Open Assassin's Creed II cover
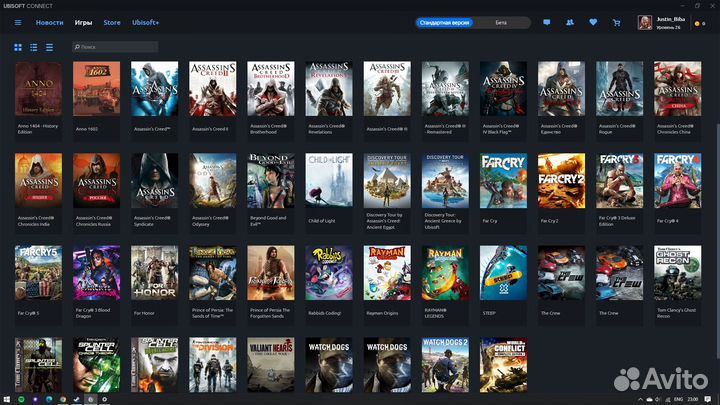 click(x=213, y=89)
